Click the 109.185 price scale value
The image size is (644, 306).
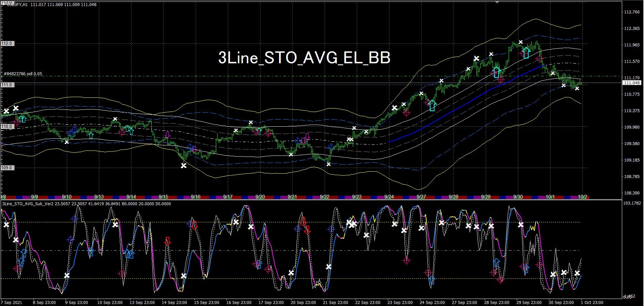(x=632, y=160)
